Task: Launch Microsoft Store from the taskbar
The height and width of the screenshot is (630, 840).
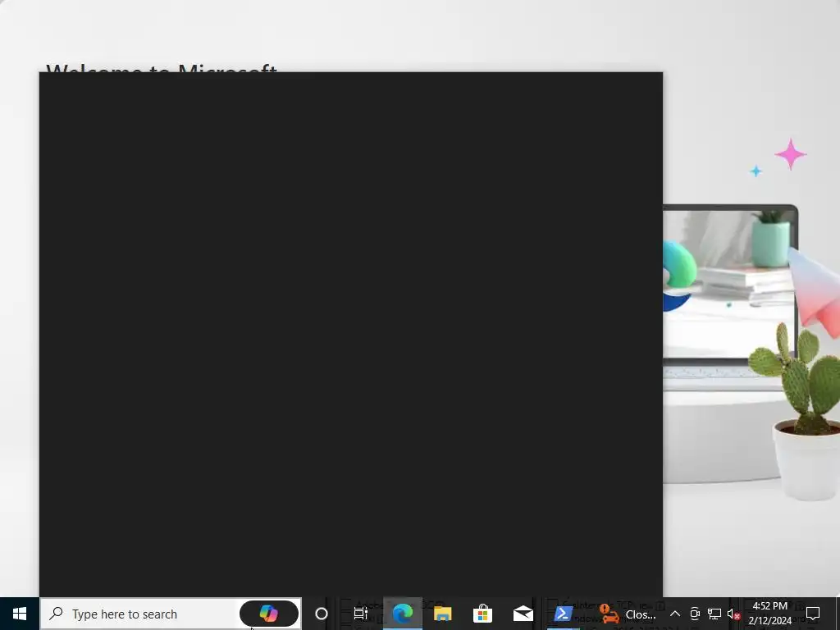Action: click(x=482, y=614)
